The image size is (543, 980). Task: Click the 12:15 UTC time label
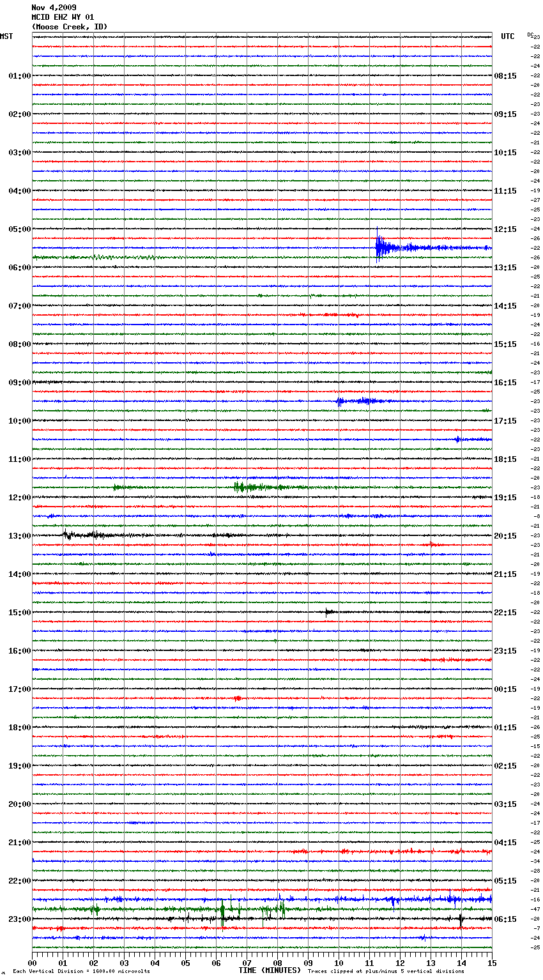pyautogui.click(x=505, y=229)
